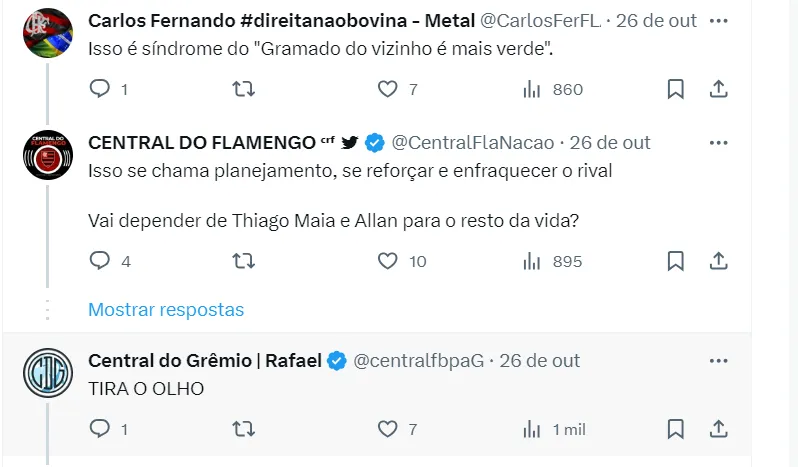798x467 pixels.
Task: Open more options on Central do Flamengo tweet
Action: tap(718, 142)
